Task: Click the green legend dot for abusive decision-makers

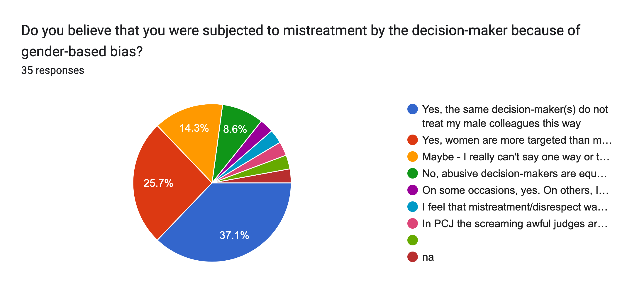Action: coord(413,174)
